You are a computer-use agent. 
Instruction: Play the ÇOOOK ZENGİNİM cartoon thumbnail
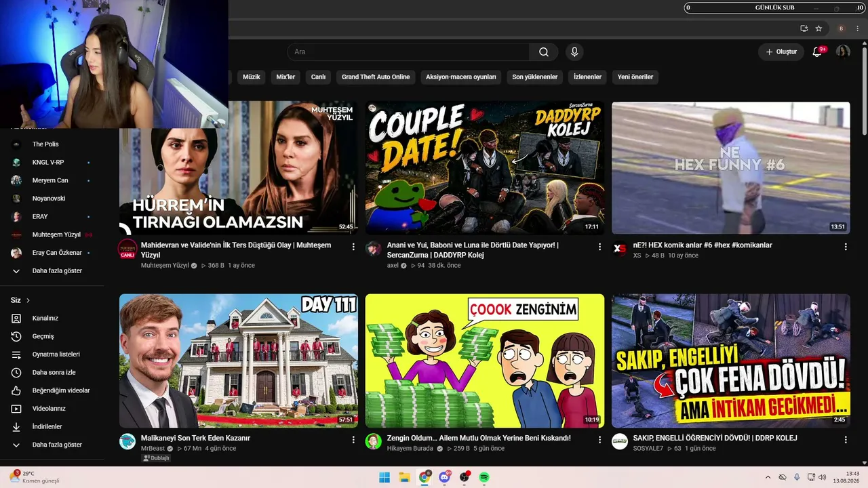[x=485, y=361]
